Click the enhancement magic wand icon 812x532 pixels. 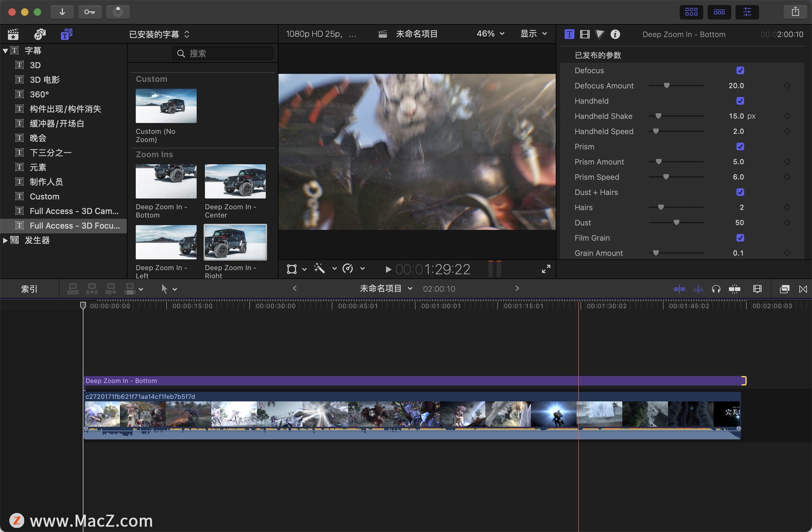pyautogui.click(x=319, y=269)
